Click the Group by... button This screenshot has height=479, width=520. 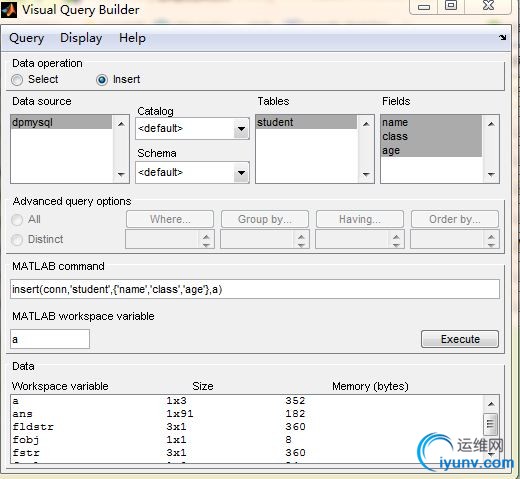(265, 219)
